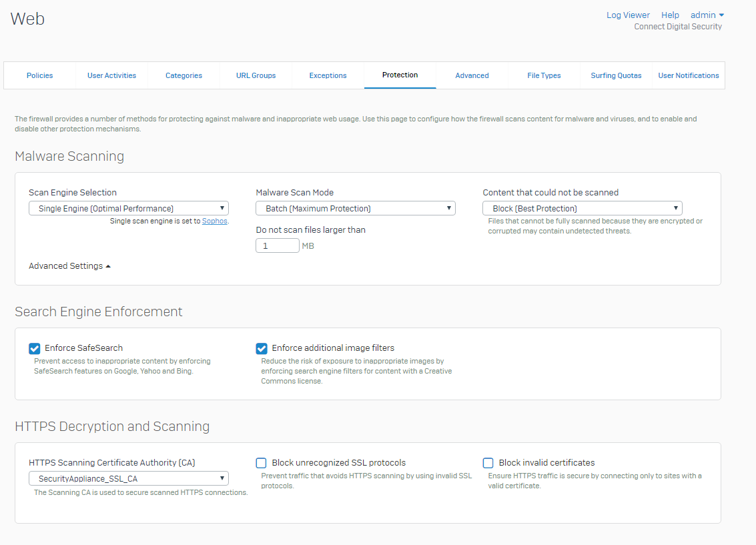Open the Log Viewer link
The image size is (756, 545).
click(627, 15)
